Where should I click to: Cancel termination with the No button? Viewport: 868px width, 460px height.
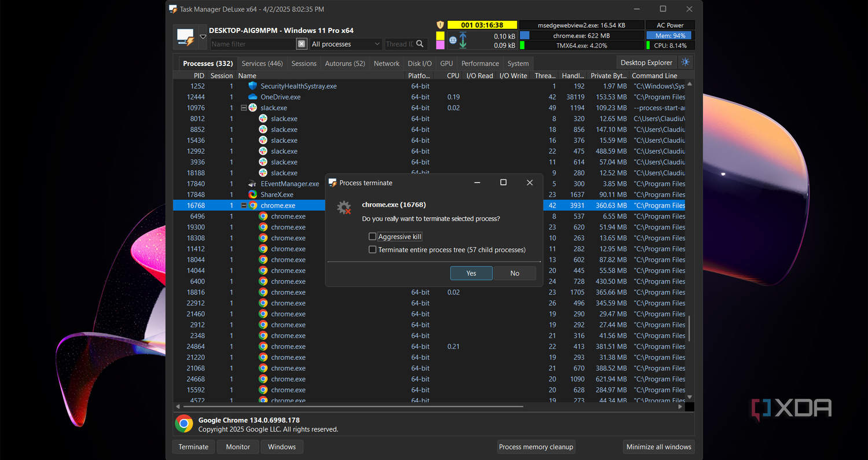coord(515,273)
